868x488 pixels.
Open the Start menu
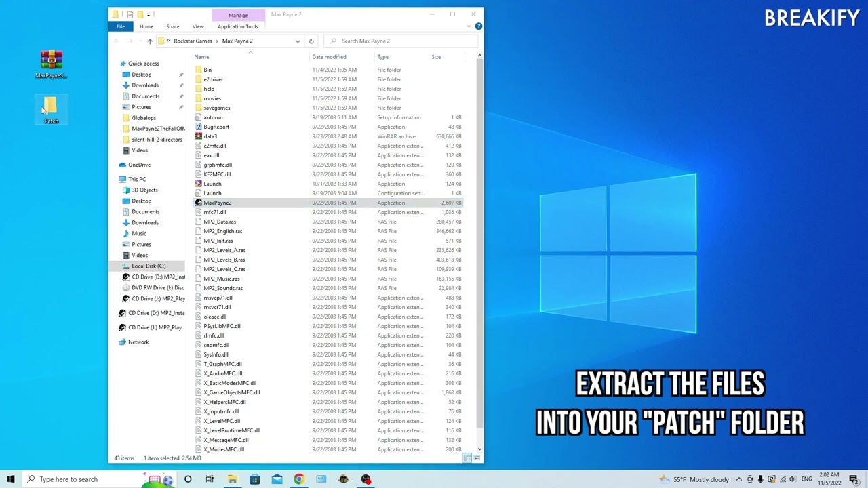coord(11,479)
